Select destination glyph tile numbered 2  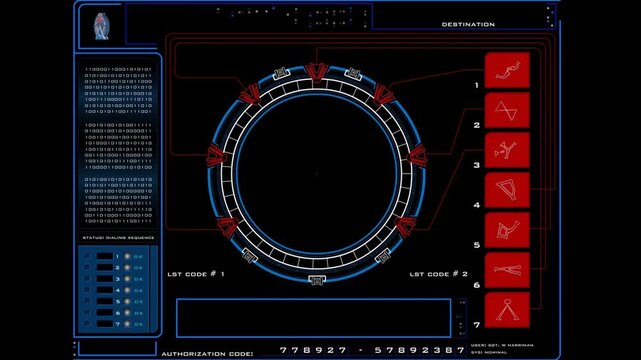click(507, 110)
